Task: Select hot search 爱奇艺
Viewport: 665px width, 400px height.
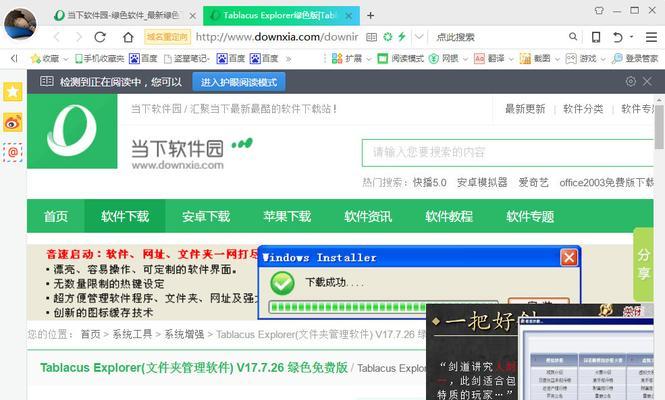Action: [534, 183]
